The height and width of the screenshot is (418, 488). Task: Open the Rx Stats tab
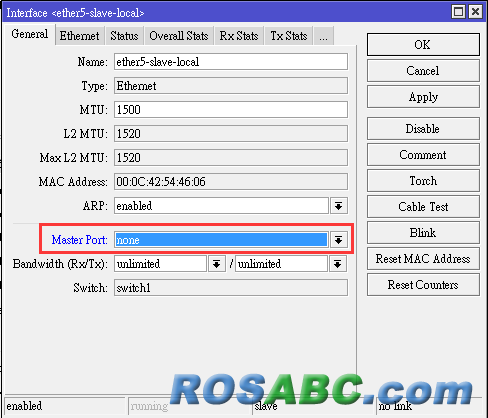[x=239, y=36]
